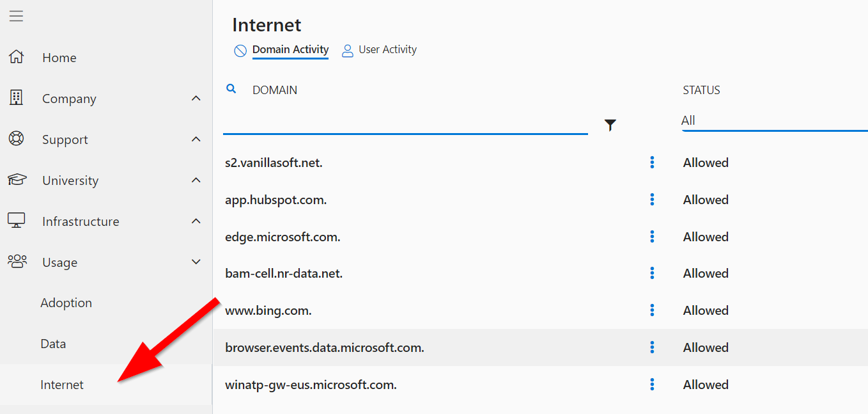Screen dimensions: 868x414
Task: Open actions menu for www.bing.com
Action: pos(651,310)
